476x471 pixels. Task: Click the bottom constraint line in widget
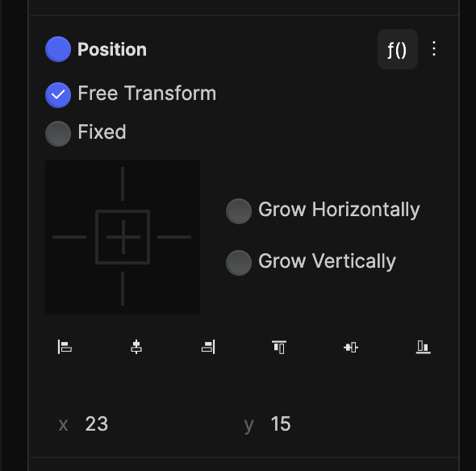click(123, 289)
